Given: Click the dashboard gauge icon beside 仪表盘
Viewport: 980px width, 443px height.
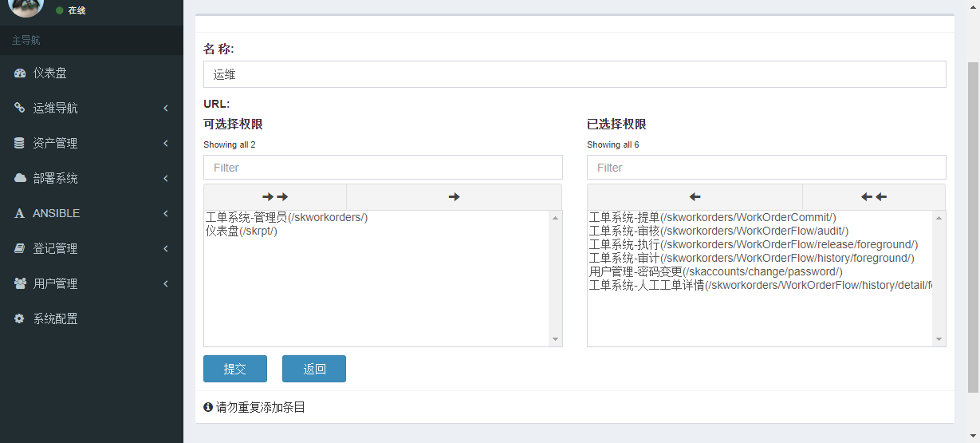Looking at the screenshot, I should tap(20, 73).
